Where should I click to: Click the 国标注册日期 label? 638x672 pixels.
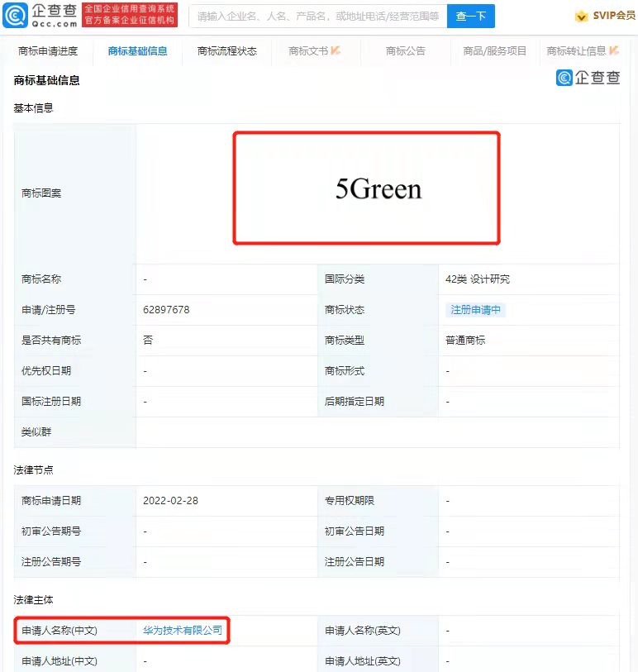click(x=51, y=402)
